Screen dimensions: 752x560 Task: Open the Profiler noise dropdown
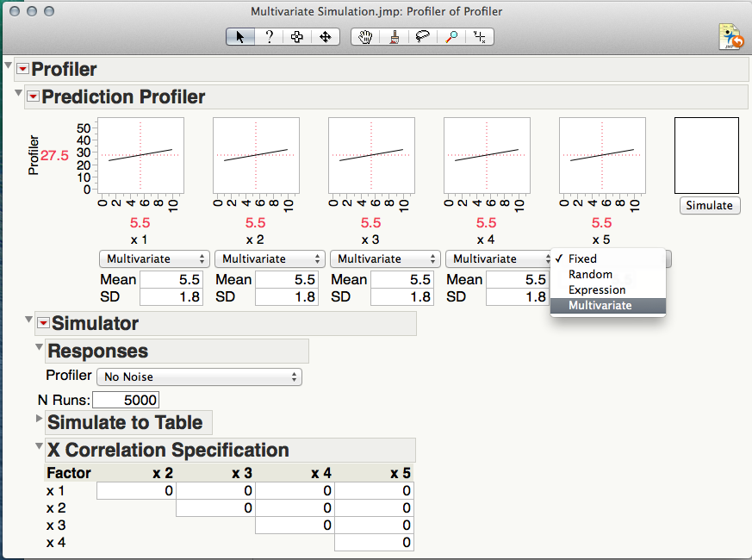[199, 376]
